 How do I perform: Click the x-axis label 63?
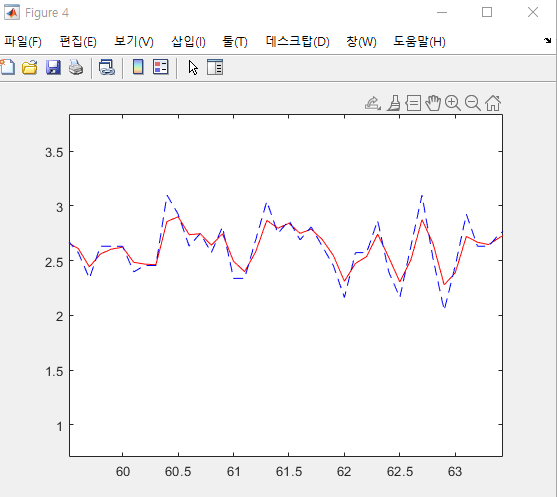tap(455, 472)
